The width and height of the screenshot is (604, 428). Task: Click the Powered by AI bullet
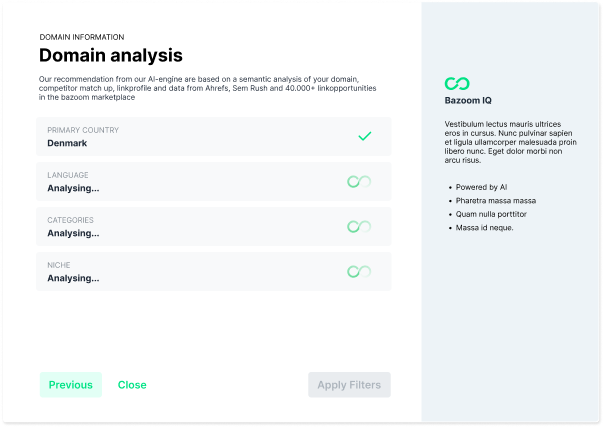pos(482,187)
